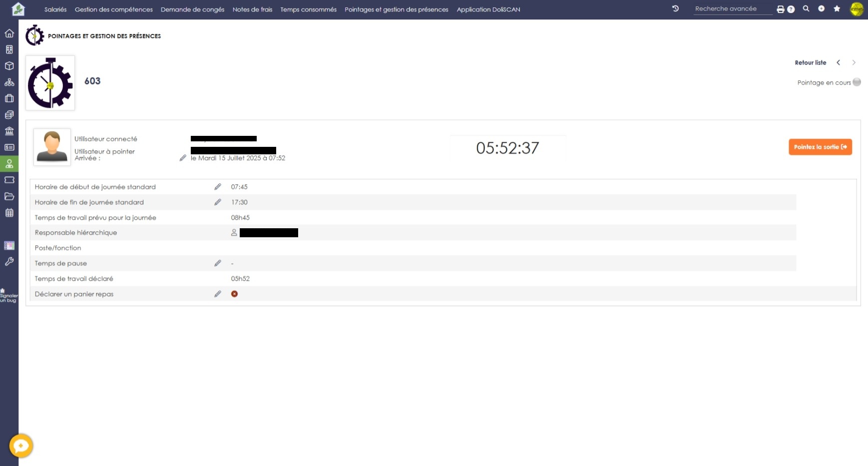Screen dimensions: 868x466
Task: Click the Temps de travail déclaré label
Action: 74,279
